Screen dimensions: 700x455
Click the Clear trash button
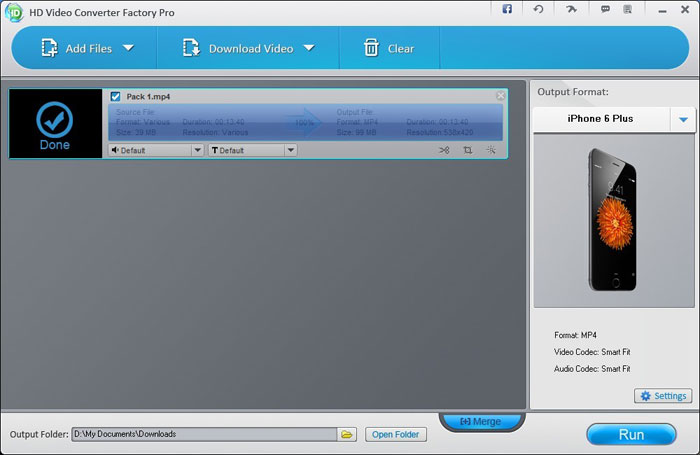tap(389, 48)
